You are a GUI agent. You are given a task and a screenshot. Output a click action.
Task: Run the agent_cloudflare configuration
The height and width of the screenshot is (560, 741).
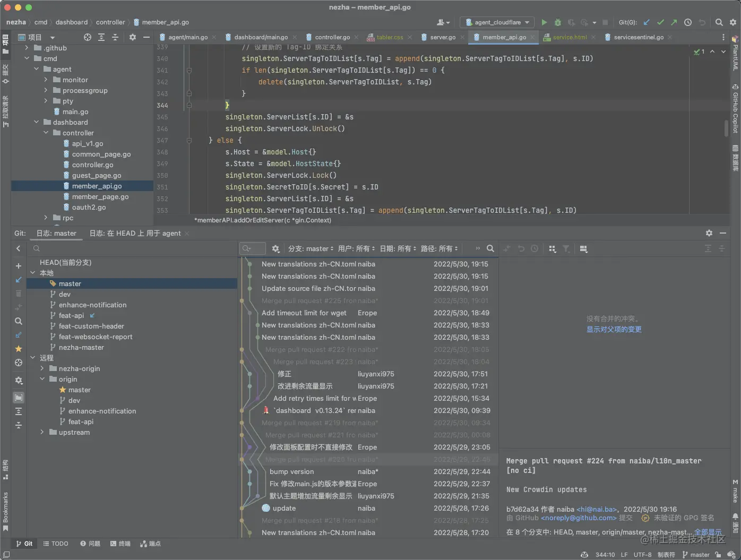pyautogui.click(x=544, y=22)
